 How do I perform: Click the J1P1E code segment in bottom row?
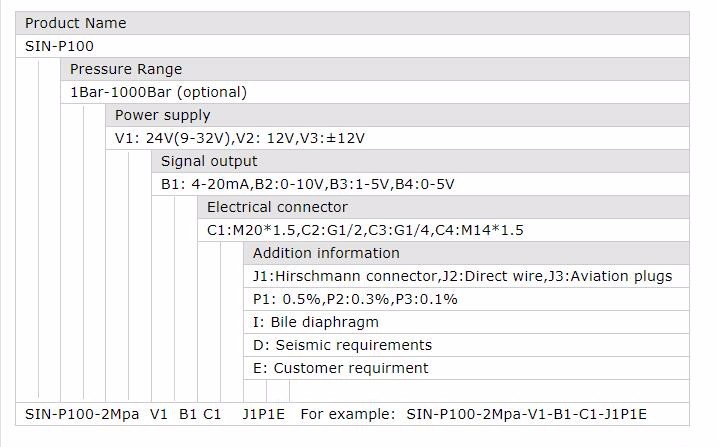264,414
